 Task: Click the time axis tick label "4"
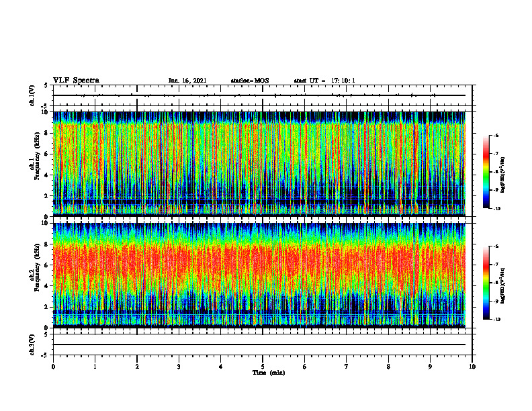click(221, 367)
